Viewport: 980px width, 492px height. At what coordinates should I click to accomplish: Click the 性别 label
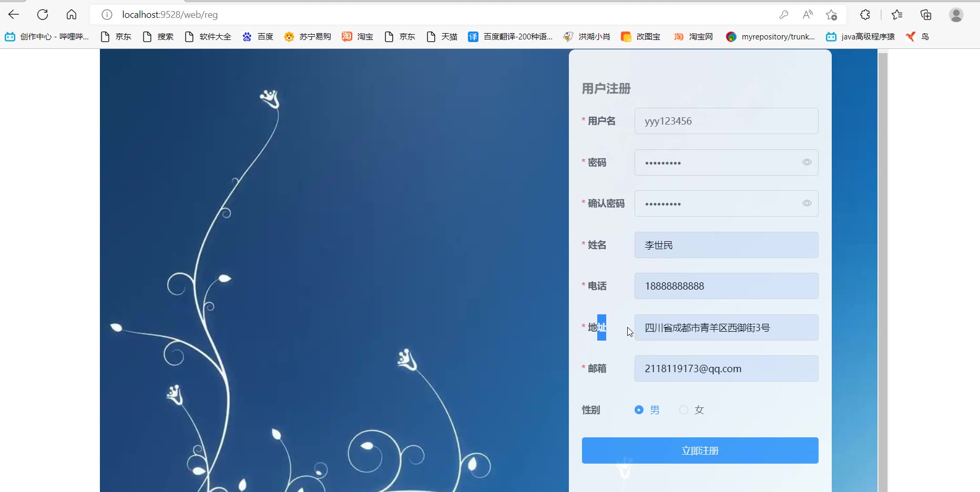coord(591,409)
